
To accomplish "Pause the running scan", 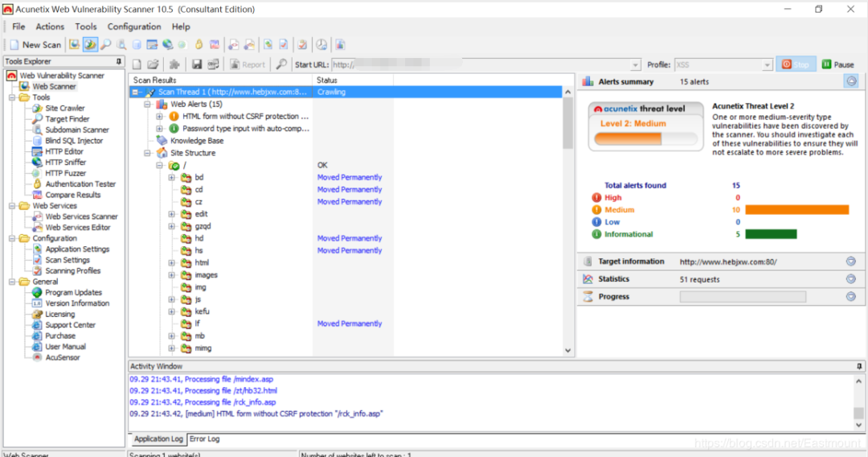I will [837, 65].
